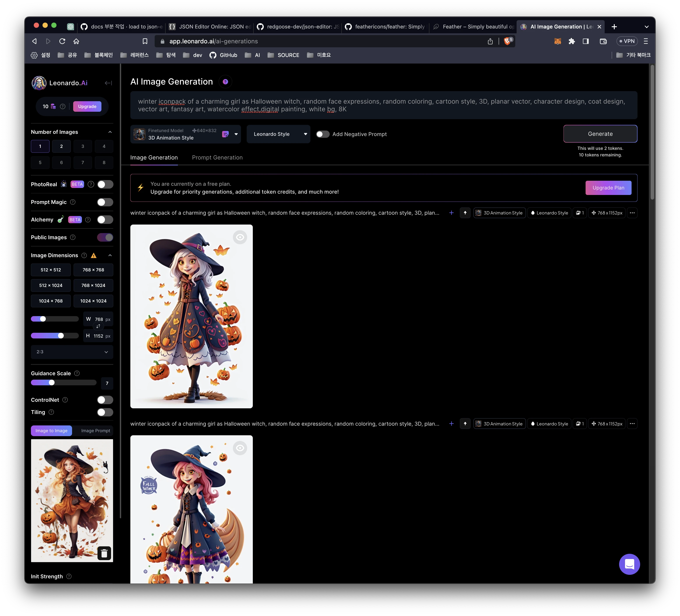The width and height of the screenshot is (680, 616).
Task: Switch to feathericons/feather browser tab
Action: [385, 27]
